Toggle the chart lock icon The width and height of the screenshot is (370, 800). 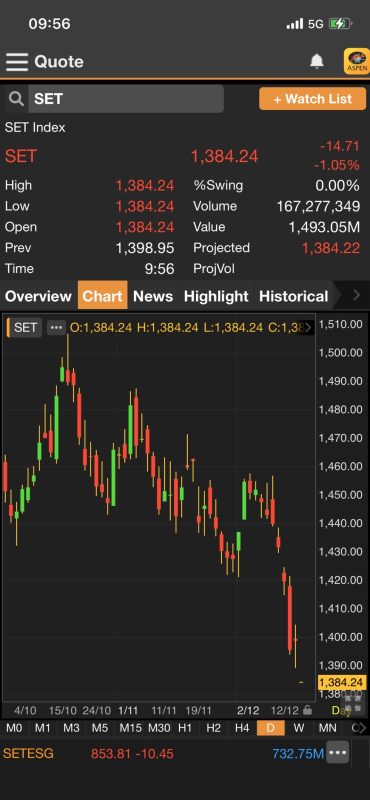pyautogui.click(x=307, y=710)
